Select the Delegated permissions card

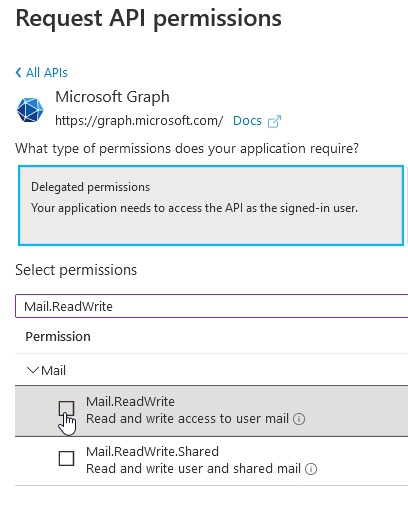pyautogui.click(x=211, y=205)
